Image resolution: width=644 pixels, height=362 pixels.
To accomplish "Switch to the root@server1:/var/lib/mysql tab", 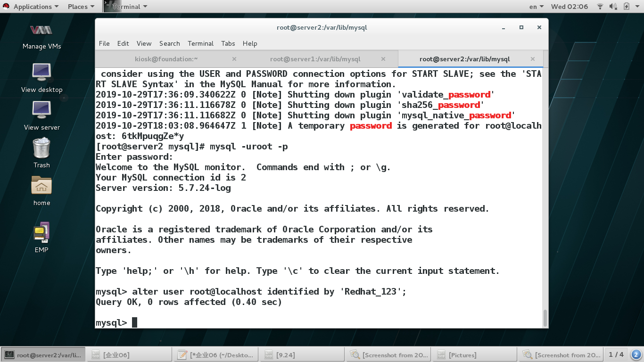I will [x=315, y=59].
